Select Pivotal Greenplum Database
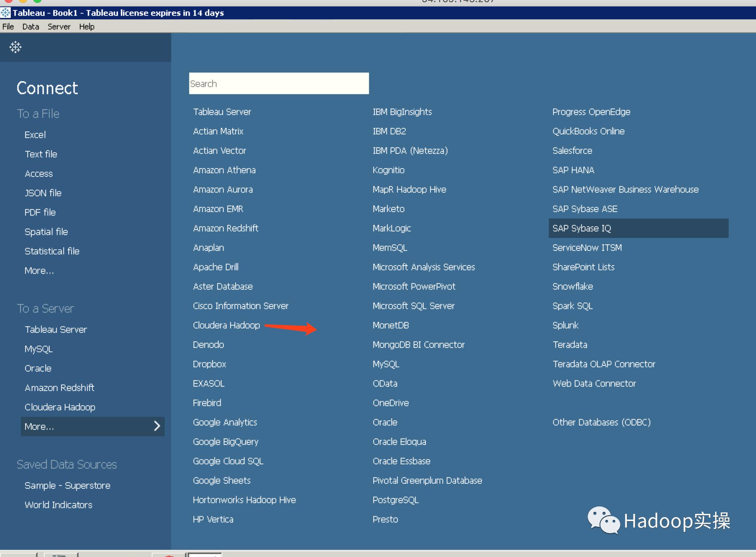756x557 pixels. [428, 480]
